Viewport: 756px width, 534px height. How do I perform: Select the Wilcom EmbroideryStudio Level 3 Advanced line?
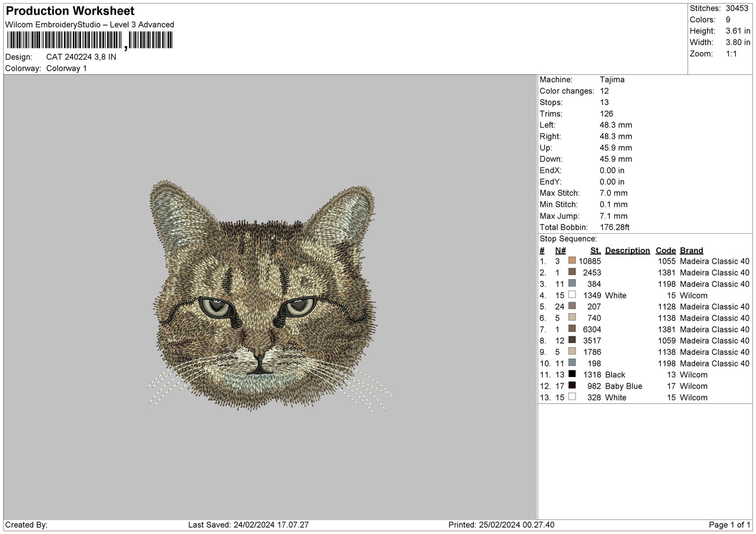[x=89, y=25]
